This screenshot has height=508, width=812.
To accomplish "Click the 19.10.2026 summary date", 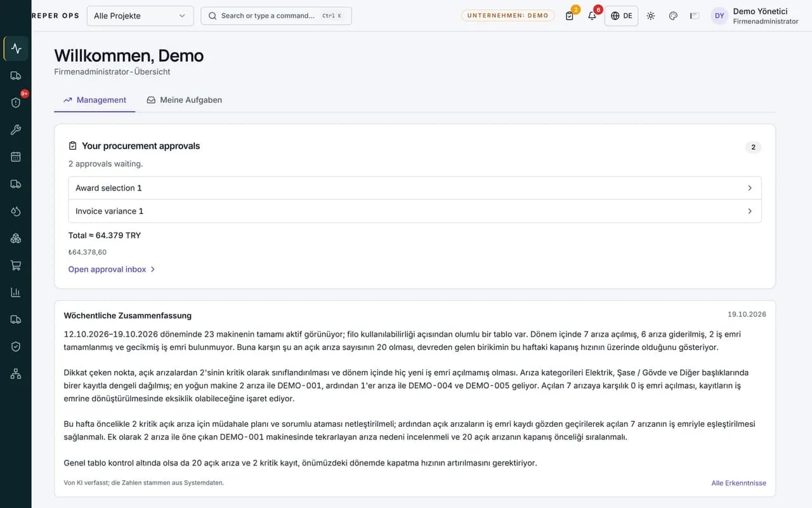I will click(x=747, y=314).
